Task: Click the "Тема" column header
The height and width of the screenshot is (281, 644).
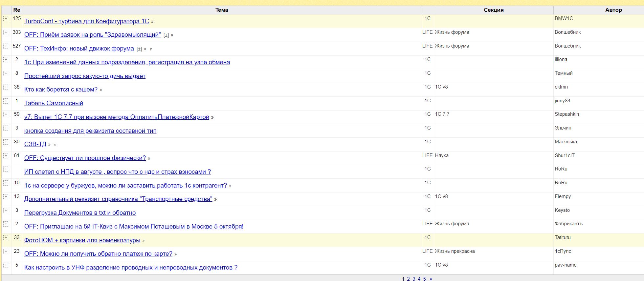Action: pyautogui.click(x=222, y=10)
